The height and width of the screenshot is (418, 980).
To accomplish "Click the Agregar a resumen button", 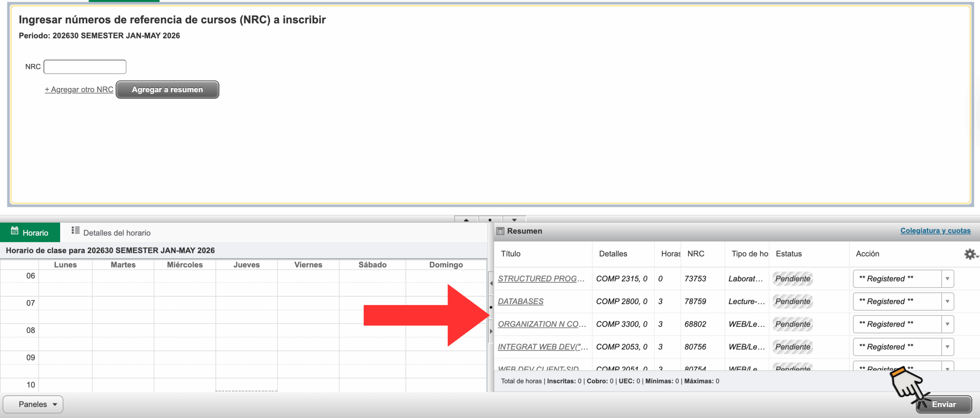I will pos(167,89).
